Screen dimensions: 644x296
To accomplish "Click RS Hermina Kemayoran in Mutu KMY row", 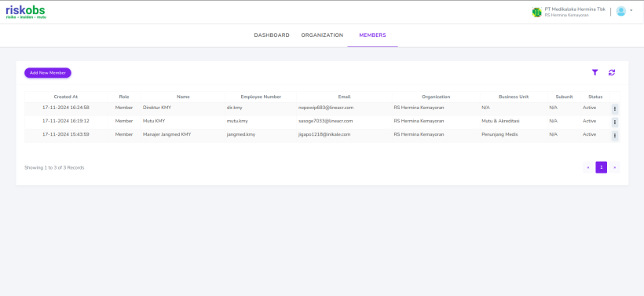I will tap(419, 121).
